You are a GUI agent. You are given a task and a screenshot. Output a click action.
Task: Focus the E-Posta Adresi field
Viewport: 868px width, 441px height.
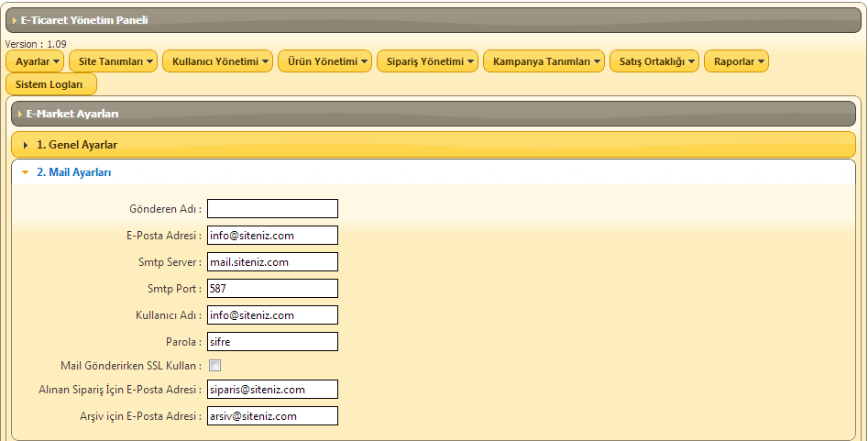(272, 236)
